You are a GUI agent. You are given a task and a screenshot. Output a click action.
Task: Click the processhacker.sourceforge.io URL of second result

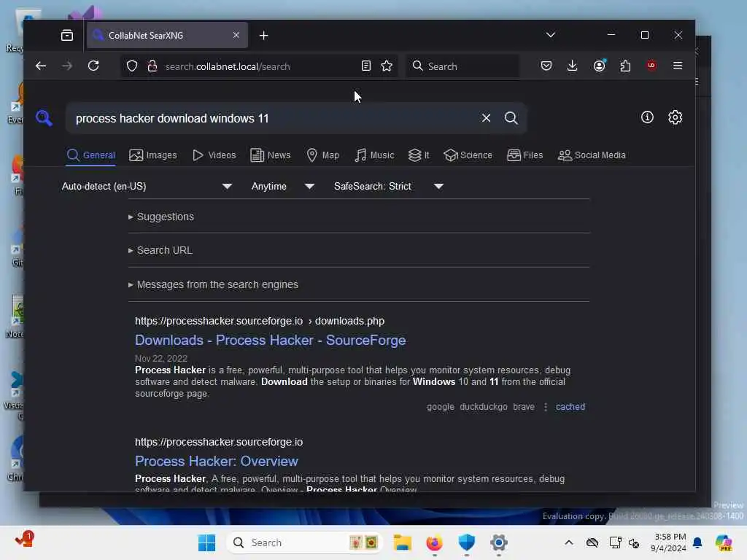pyautogui.click(x=219, y=442)
